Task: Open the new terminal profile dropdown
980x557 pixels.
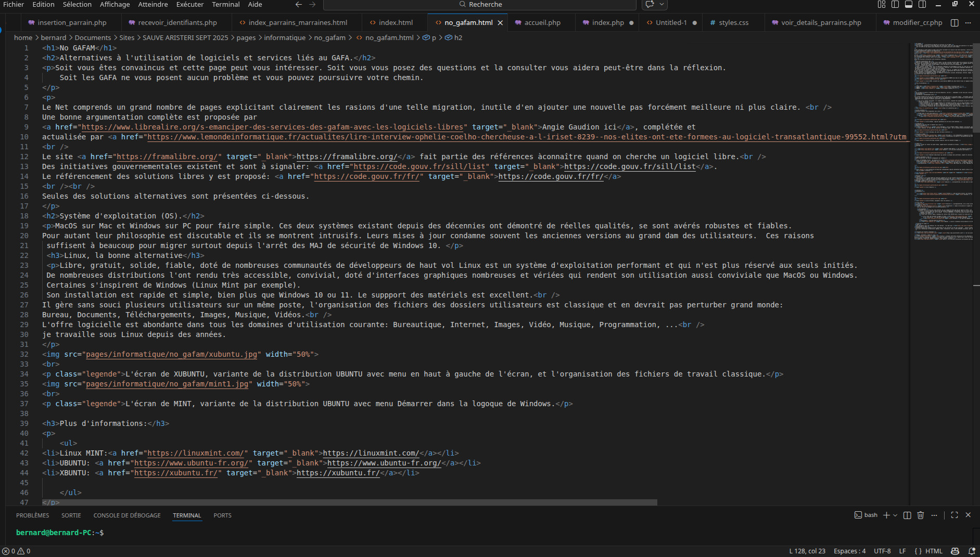Action: [x=895, y=515]
